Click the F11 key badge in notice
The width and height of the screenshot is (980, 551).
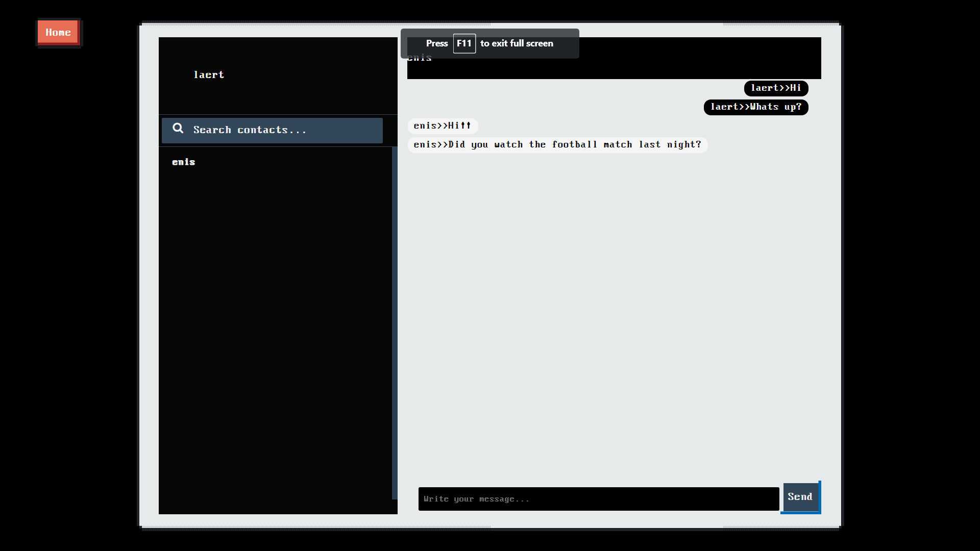pos(464,44)
